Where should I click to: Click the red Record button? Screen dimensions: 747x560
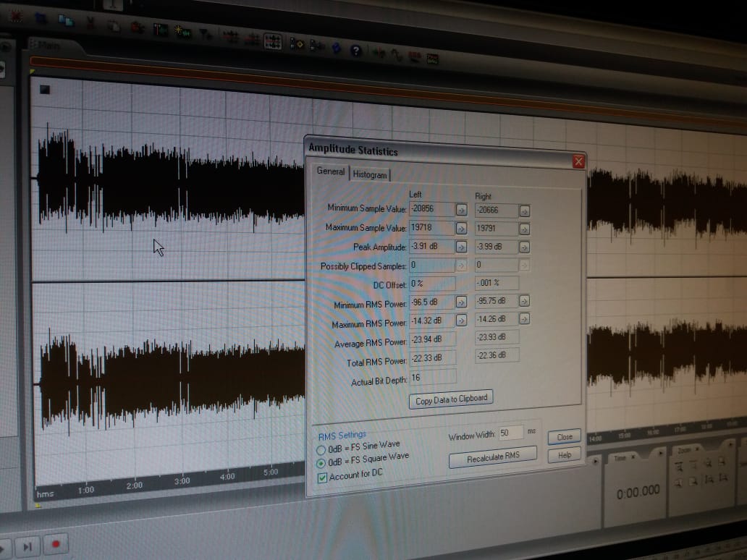[x=55, y=543]
